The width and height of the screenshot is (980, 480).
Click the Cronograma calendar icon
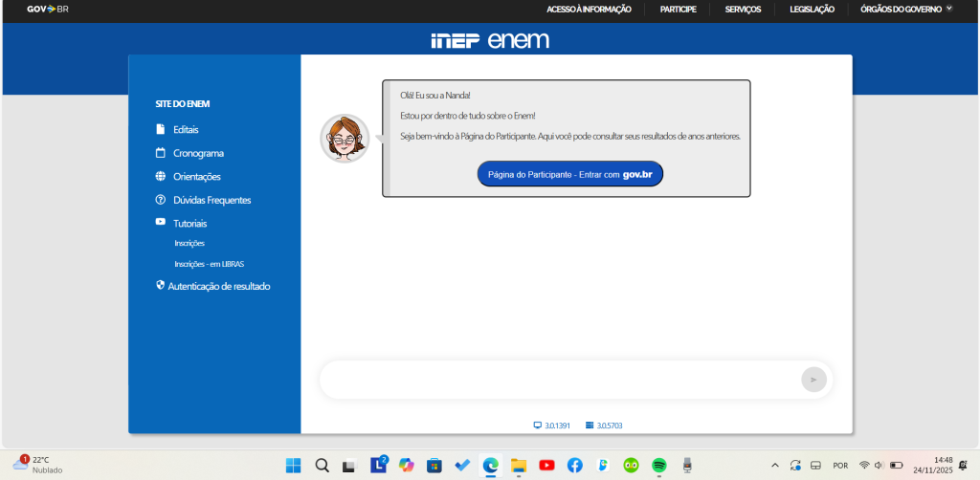pyautogui.click(x=161, y=153)
